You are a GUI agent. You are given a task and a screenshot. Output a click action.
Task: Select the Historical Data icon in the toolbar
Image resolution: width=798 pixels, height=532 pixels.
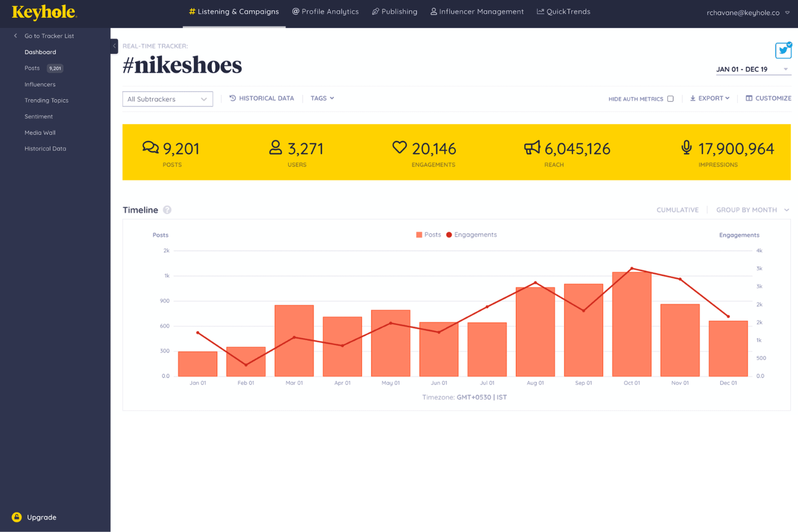[x=232, y=98]
